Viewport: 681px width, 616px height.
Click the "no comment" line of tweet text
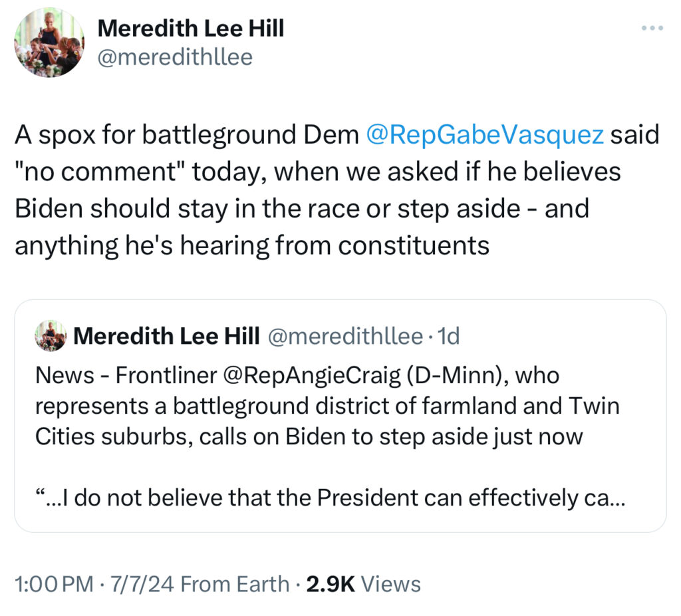(317, 172)
